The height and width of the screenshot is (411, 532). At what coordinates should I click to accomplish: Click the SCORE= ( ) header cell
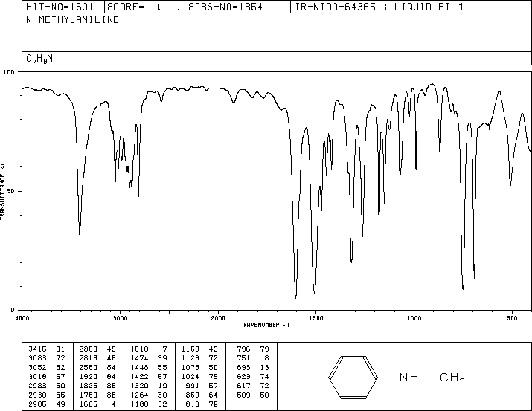[144, 7]
